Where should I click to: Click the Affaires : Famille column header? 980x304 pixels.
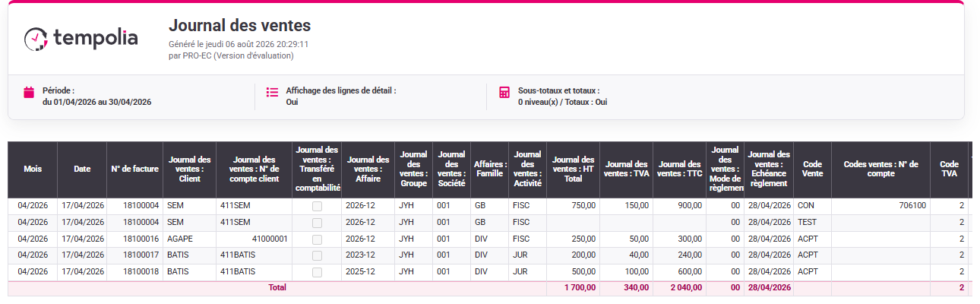click(490, 169)
